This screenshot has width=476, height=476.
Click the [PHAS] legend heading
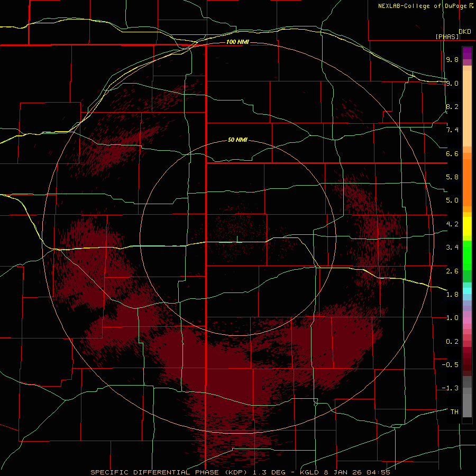(447, 36)
